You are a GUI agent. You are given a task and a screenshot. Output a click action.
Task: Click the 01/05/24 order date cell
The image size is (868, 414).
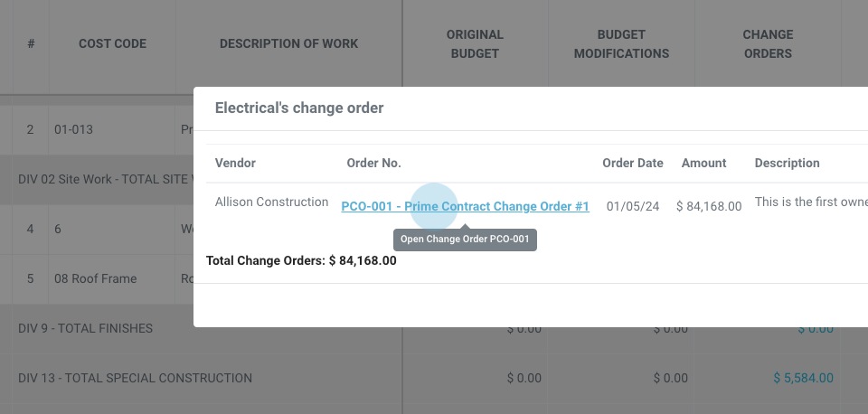(632, 206)
